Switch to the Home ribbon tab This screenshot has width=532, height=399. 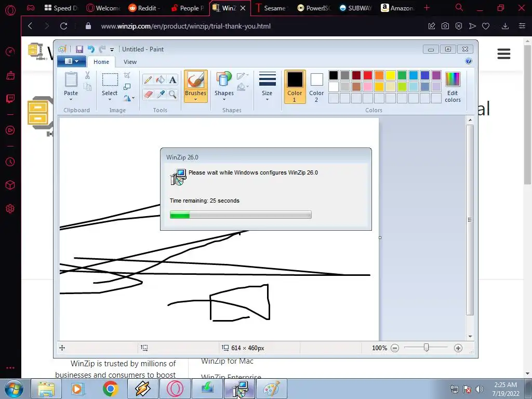(101, 62)
